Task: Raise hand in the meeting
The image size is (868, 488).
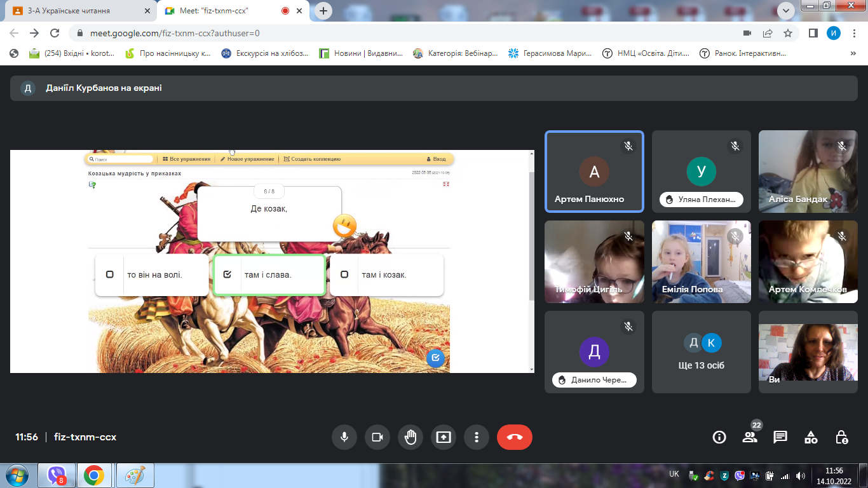Action: tap(410, 437)
